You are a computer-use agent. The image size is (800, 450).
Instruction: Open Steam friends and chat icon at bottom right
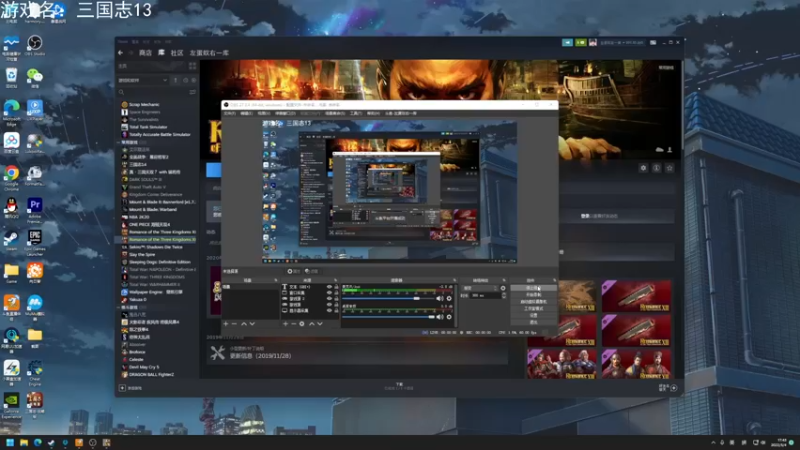pos(674,388)
